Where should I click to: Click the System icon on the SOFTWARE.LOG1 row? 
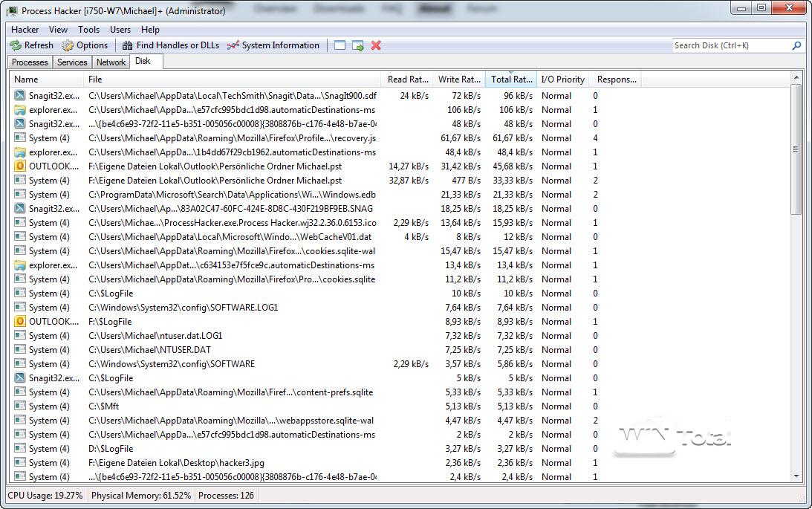(x=19, y=307)
